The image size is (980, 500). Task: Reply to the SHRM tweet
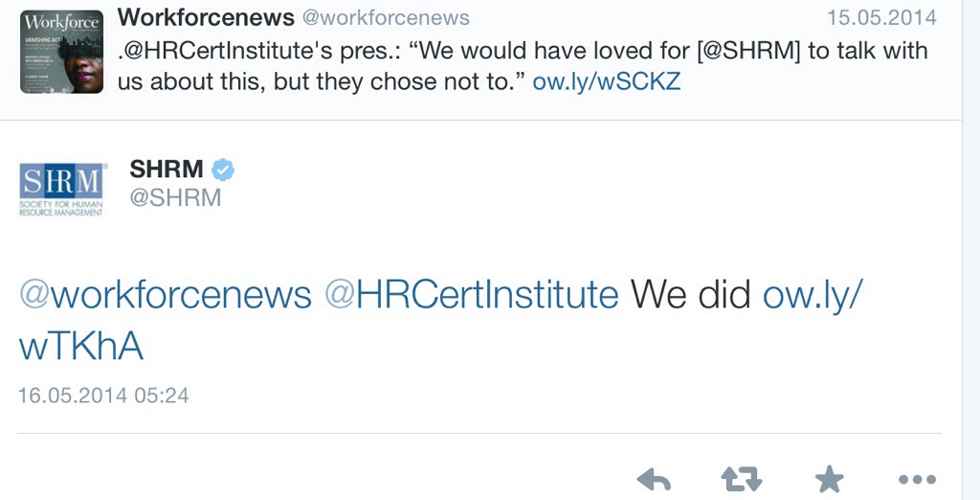pyautogui.click(x=654, y=479)
